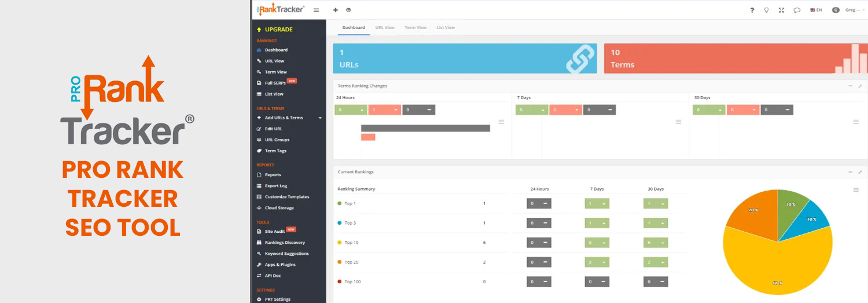Click Top 1 row 24 Hours gray value
Viewport: 868px width, 303px height.
[x=539, y=203]
